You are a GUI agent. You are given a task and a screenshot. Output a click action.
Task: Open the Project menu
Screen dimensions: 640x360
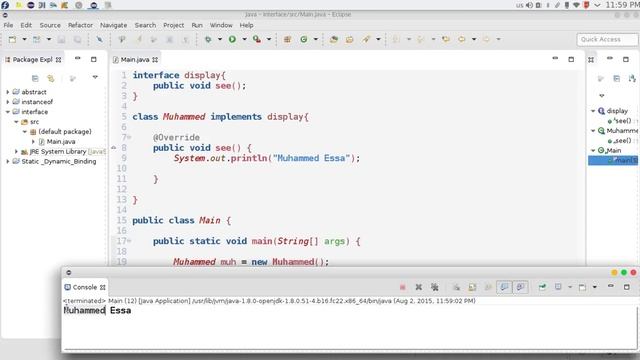(x=173, y=25)
